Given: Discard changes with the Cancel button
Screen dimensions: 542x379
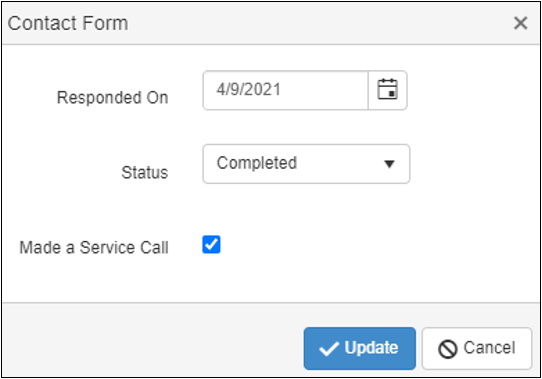Looking at the screenshot, I should pyautogui.click(x=477, y=349).
